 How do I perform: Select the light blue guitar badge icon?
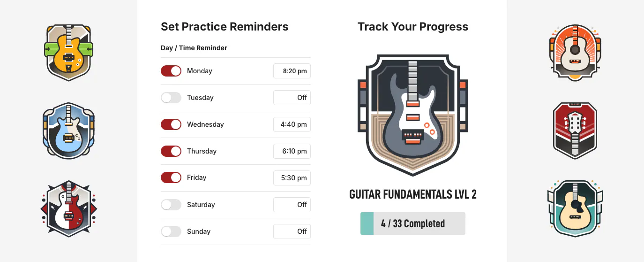tap(68, 131)
